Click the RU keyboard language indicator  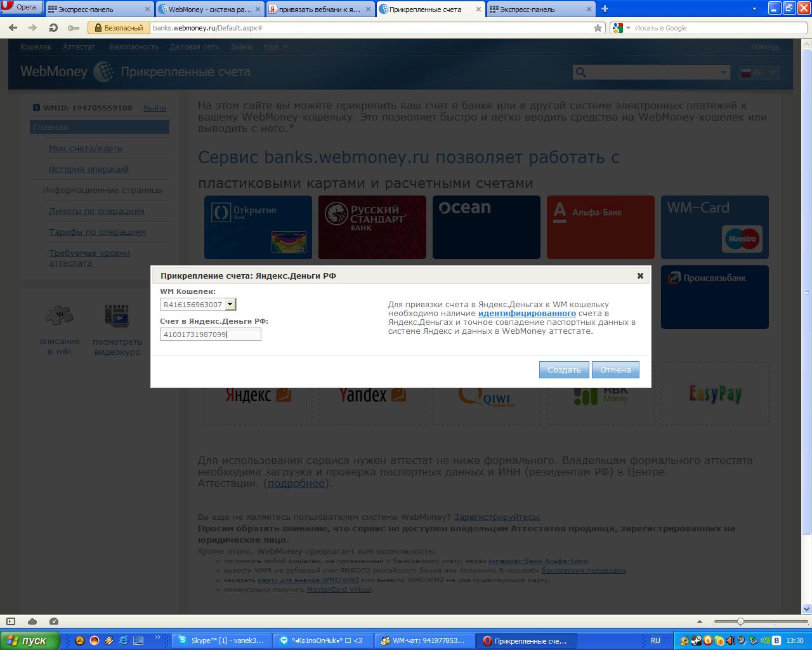655,640
